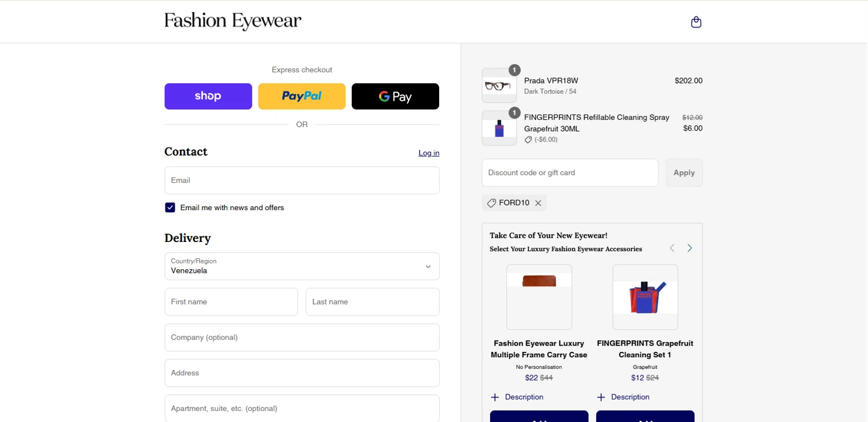
Task: Go to next accessory with right chevron
Action: click(x=689, y=248)
